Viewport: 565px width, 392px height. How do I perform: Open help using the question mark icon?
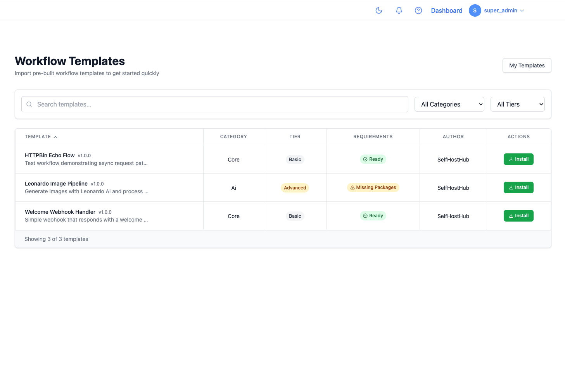418,10
